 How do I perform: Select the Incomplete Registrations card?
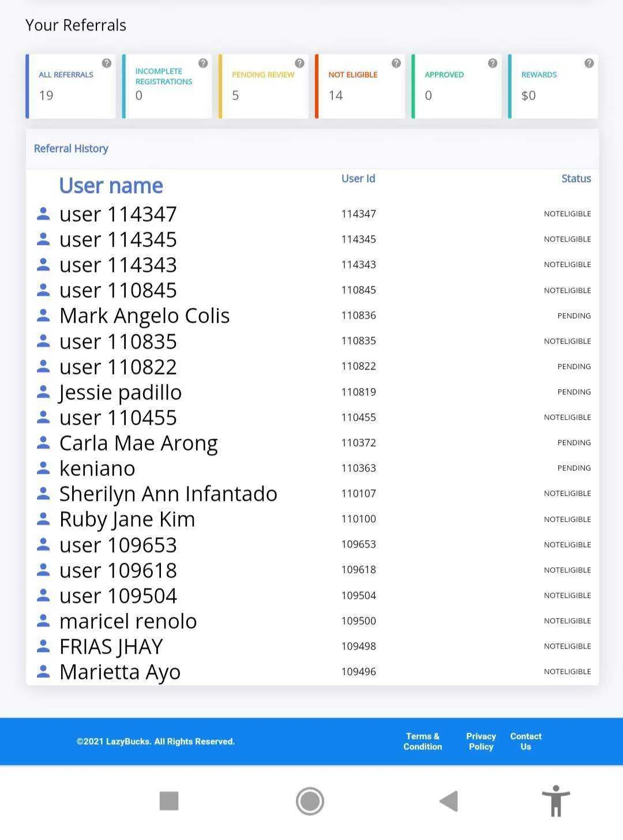[x=167, y=86]
